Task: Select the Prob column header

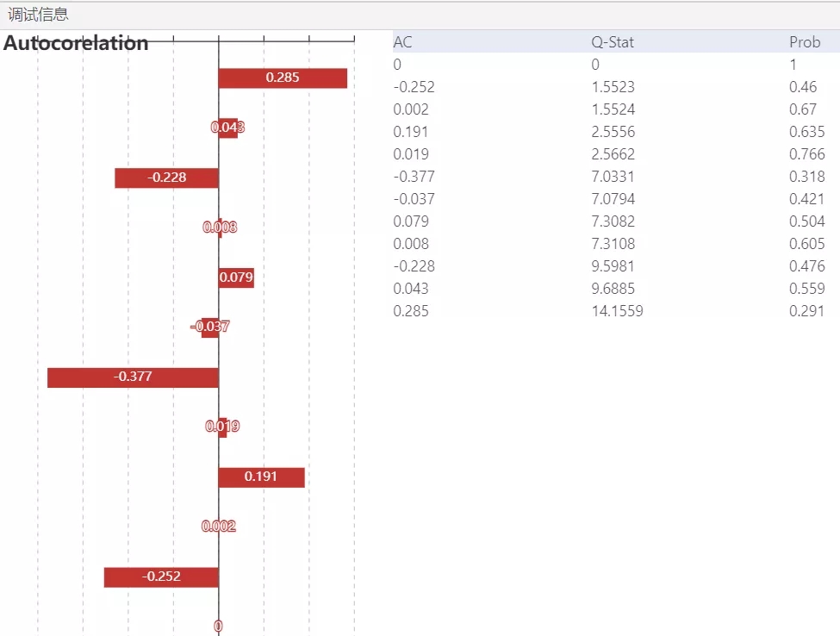Action: pyautogui.click(x=805, y=41)
